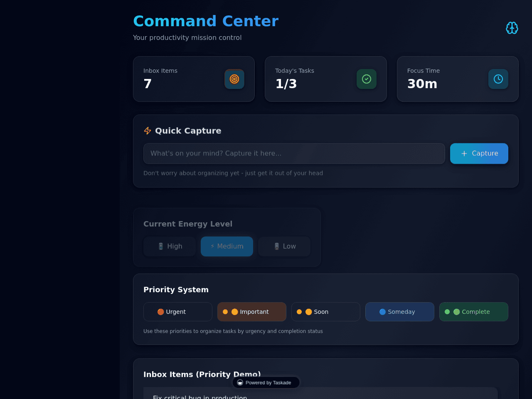Click the Today's Tasks value 1/3
Screen dimensions: 532x399
pos(286,84)
